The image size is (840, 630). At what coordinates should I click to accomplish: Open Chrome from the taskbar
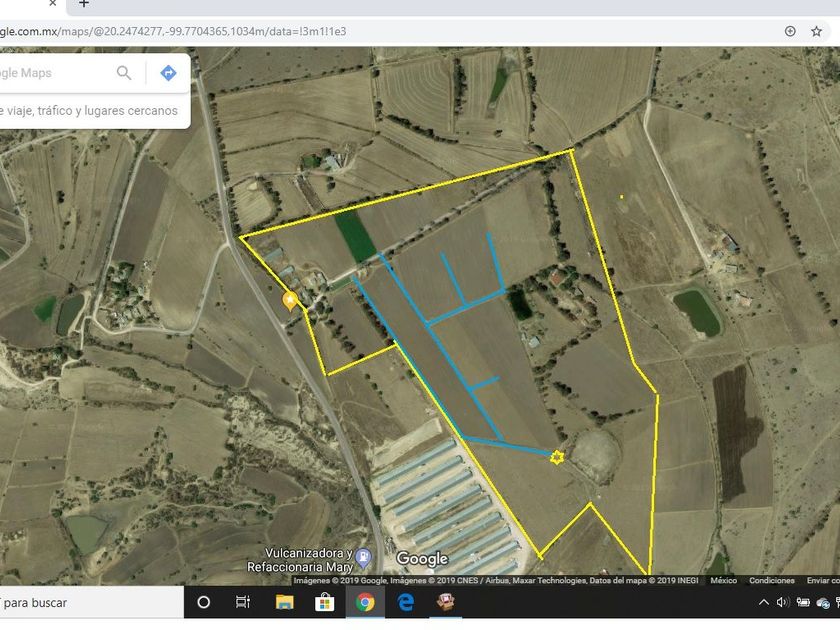coord(365,602)
